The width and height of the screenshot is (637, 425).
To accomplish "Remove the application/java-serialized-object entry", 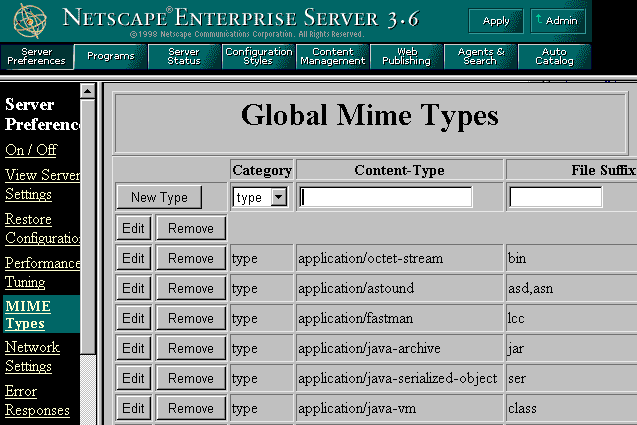I will point(191,379).
